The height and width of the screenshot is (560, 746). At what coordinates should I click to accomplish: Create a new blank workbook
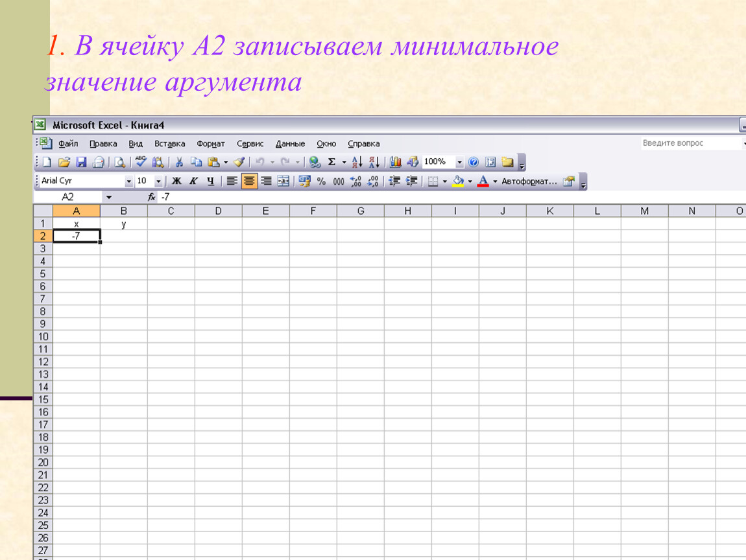point(47,162)
